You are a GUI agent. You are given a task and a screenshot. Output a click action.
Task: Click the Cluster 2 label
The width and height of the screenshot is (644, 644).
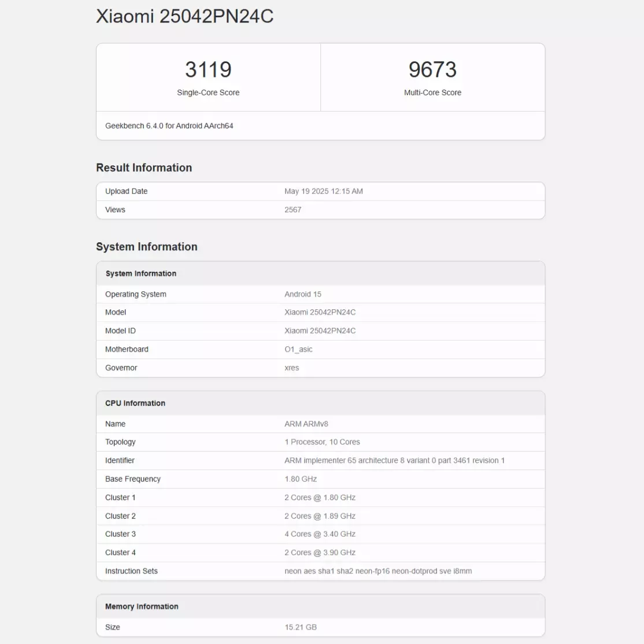pos(120,516)
